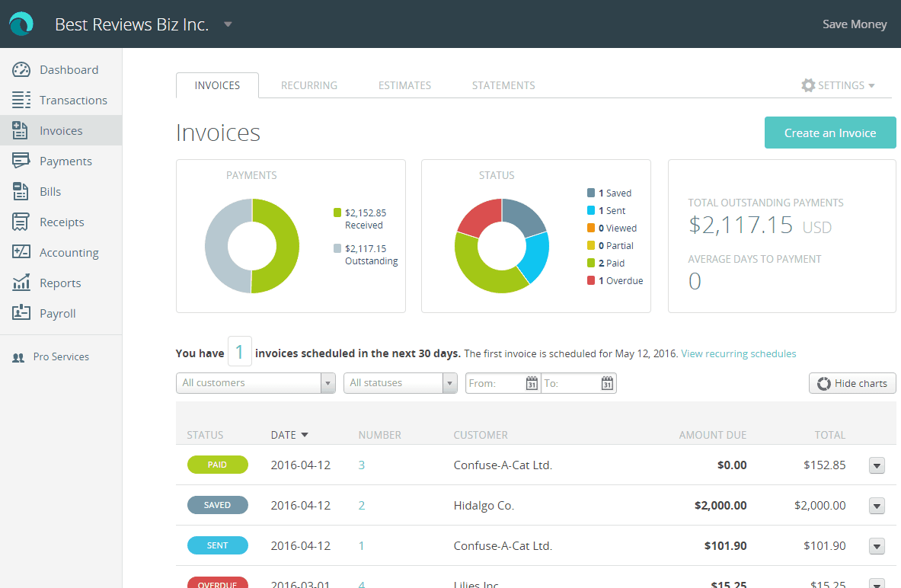
Task: Click the scheduled invoices count field
Action: pyautogui.click(x=239, y=352)
